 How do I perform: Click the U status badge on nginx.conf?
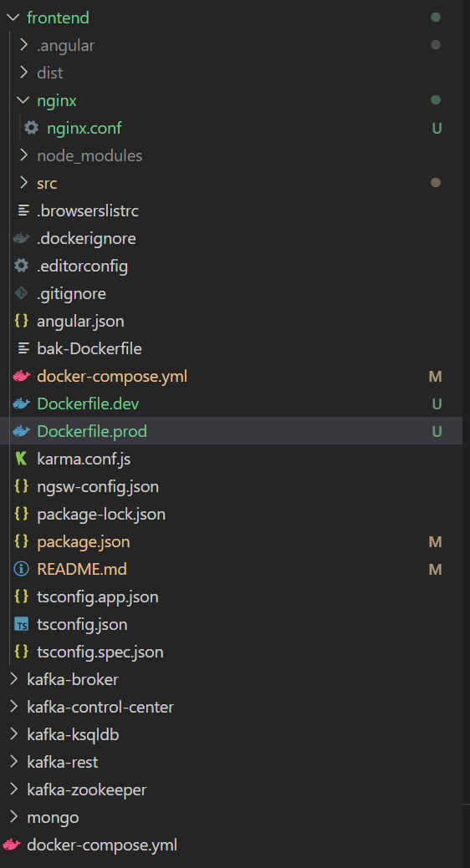click(437, 129)
